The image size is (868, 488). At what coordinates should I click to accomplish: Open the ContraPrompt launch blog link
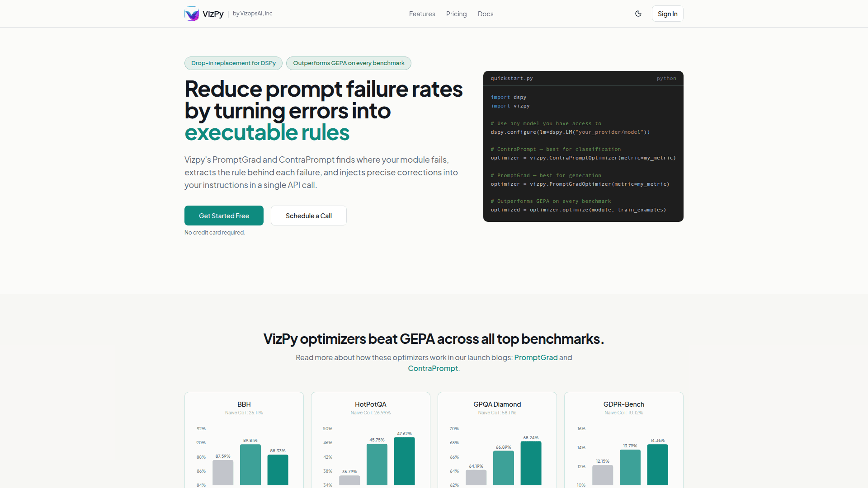pyautogui.click(x=433, y=368)
